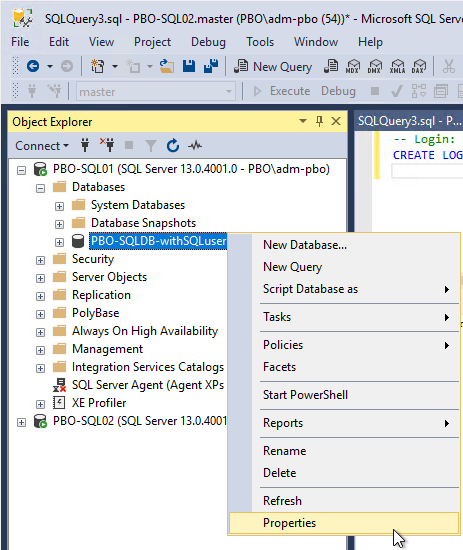Screen dimensions: 463x550
Task: Click the XMLA query toolbar icon
Action: 397,66
